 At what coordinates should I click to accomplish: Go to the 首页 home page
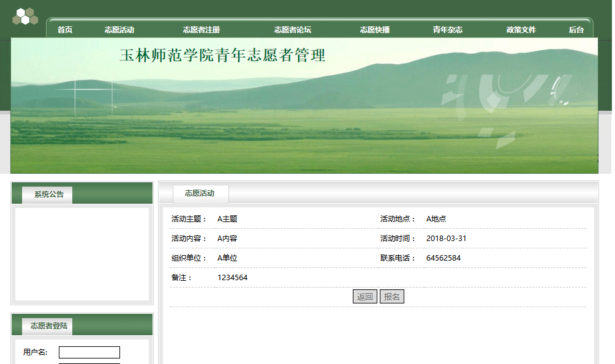tap(65, 30)
